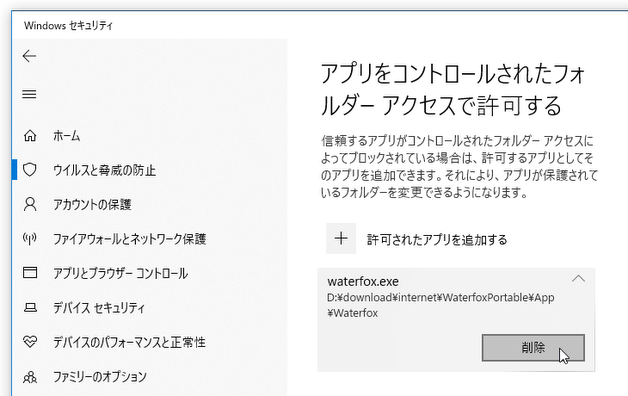Go to ファイアウォールとネットワーク保護

click(129, 239)
